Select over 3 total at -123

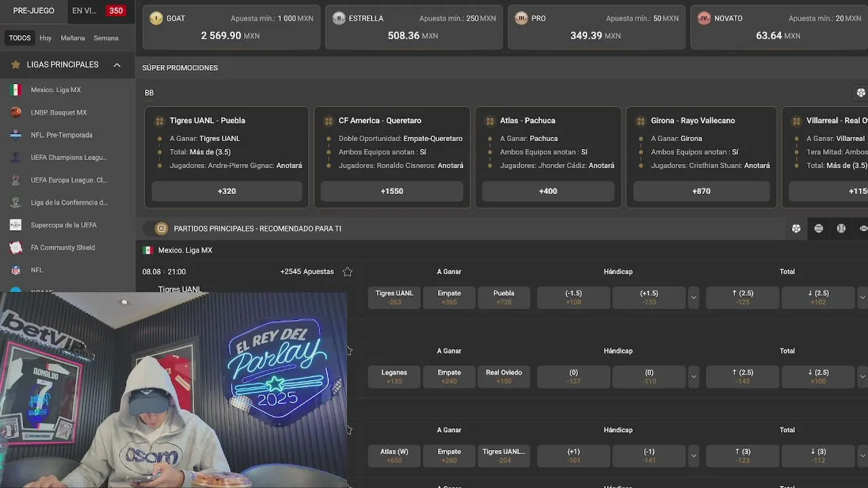pos(743,456)
